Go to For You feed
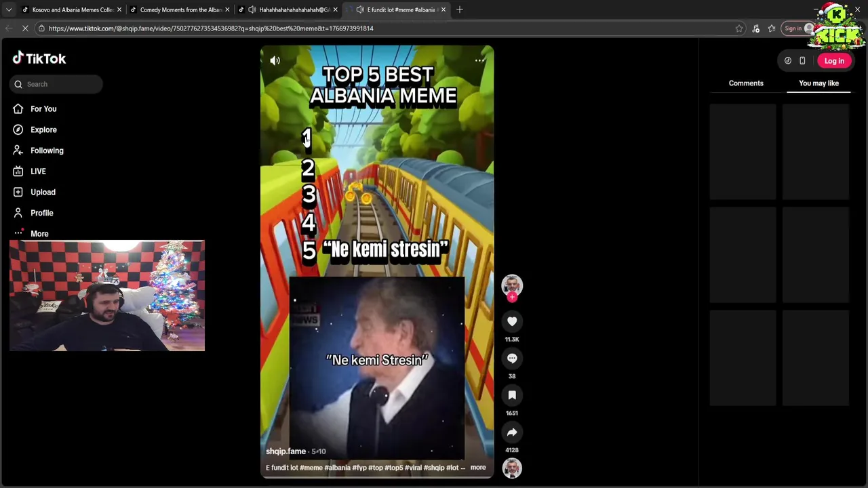This screenshot has height=488, width=868. click(x=43, y=109)
